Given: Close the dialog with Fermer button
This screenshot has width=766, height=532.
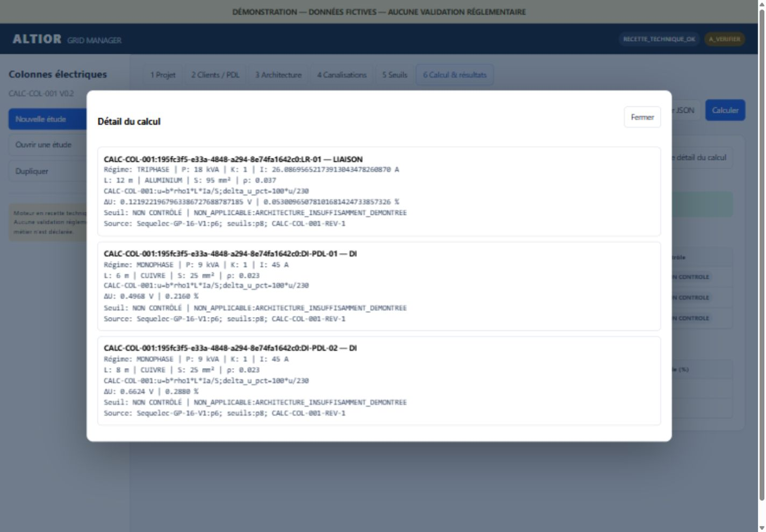Looking at the screenshot, I should click(x=642, y=117).
